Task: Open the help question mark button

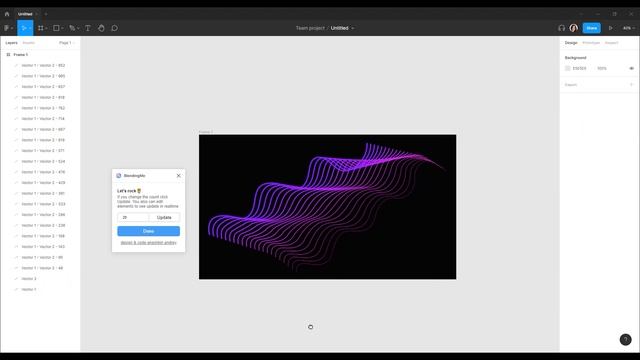Action: point(625,340)
